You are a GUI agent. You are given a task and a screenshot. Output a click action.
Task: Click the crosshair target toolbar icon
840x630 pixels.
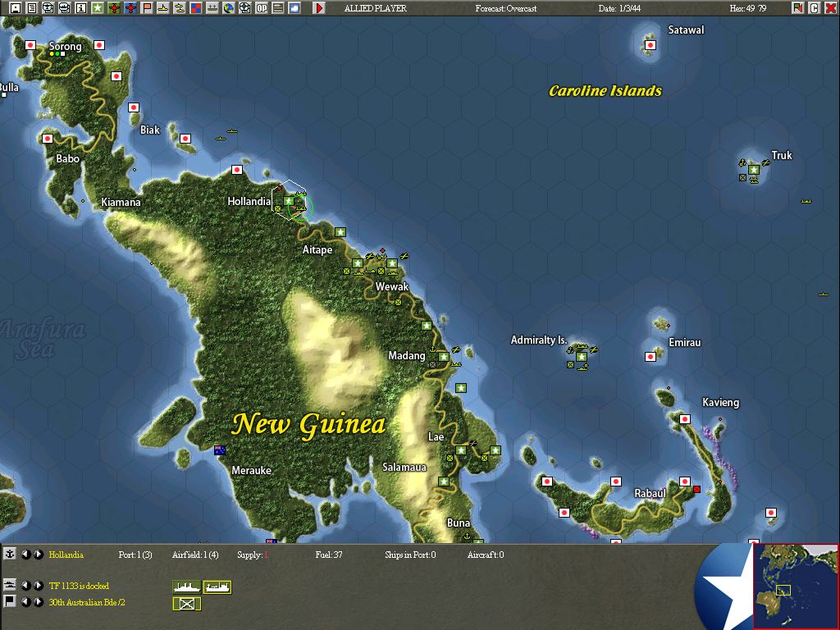[245, 8]
